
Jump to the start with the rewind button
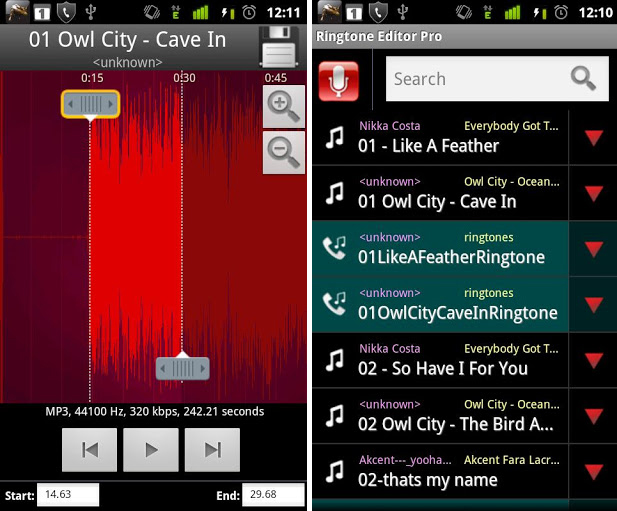point(89,450)
